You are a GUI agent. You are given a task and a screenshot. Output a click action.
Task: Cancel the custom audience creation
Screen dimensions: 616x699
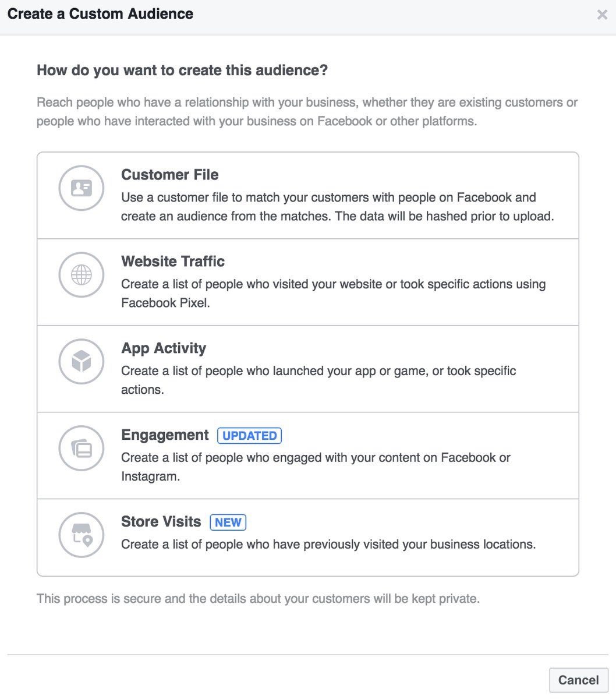[579, 680]
